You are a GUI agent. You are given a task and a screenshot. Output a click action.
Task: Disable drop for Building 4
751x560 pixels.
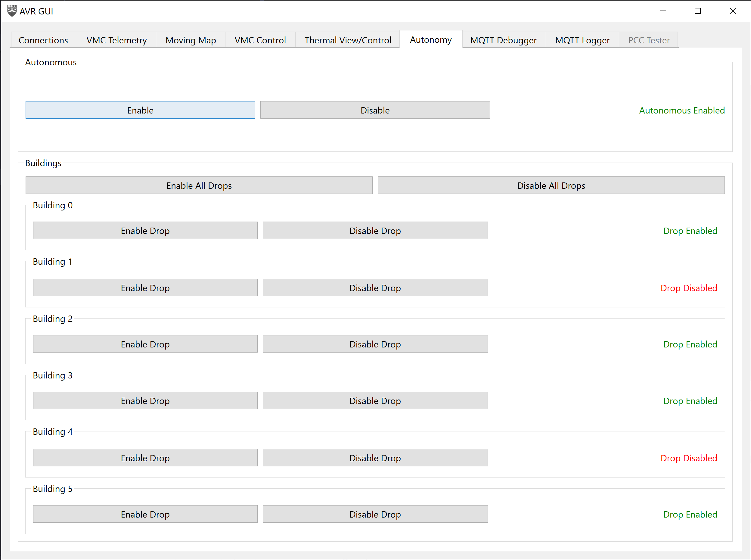(375, 458)
